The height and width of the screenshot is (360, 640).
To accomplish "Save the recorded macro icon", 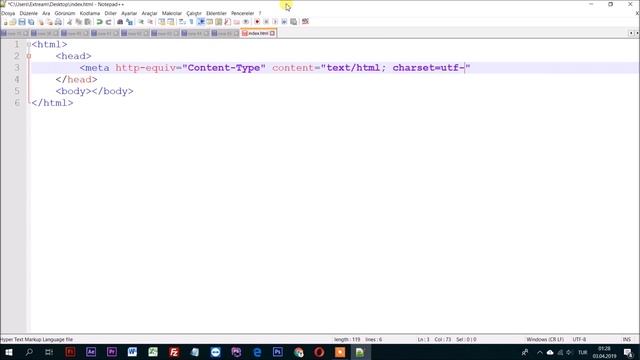I will pos(293,22).
